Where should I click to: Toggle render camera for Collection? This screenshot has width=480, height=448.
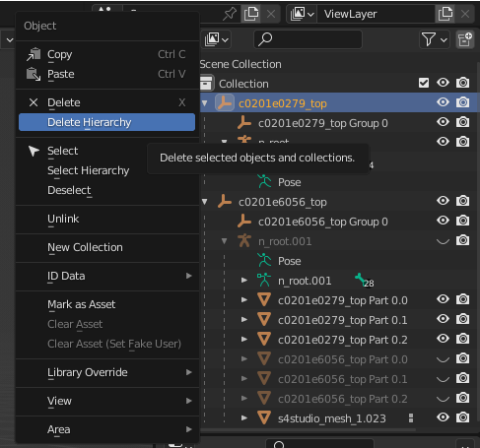pyautogui.click(x=462, y=83)
